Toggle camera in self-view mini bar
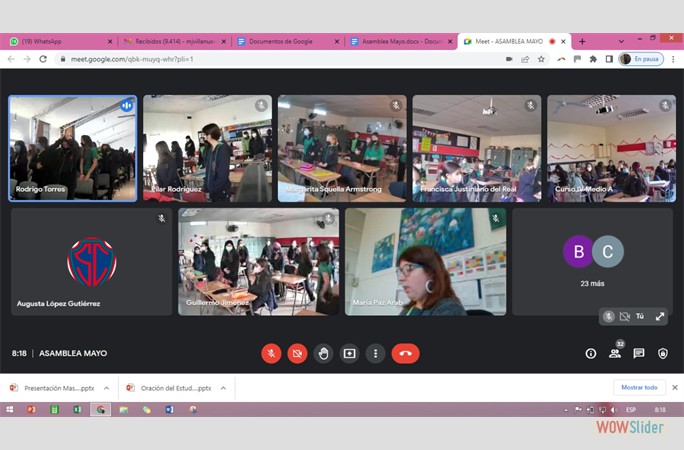Screen dimensions: 684x450 [x=624, y=316]
